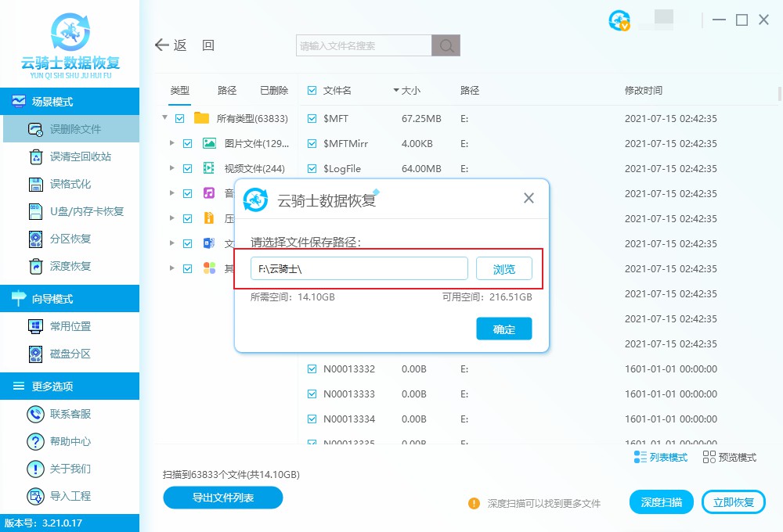The height and width of the screenshot is (532, 783).
Task: Expand the audio files tree node
Action: coord(171,192)
